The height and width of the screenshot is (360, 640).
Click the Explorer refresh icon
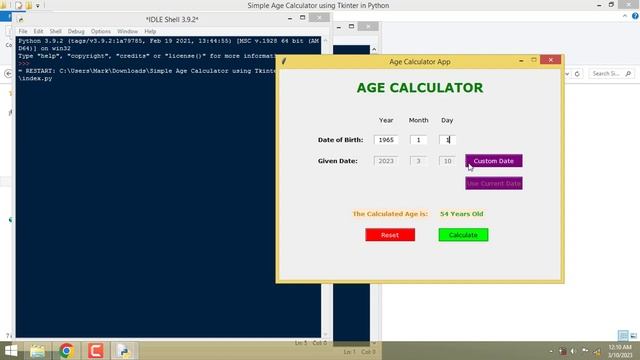pos(577,74)
